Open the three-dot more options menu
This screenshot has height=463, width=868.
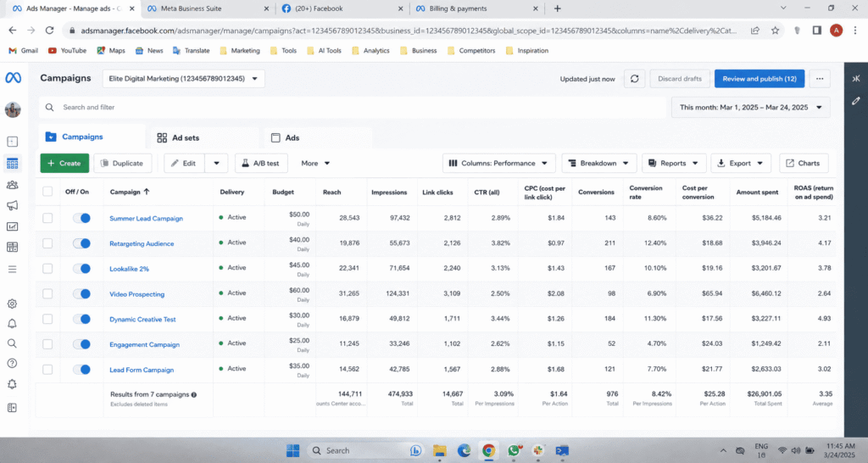[x=820, y=79]
